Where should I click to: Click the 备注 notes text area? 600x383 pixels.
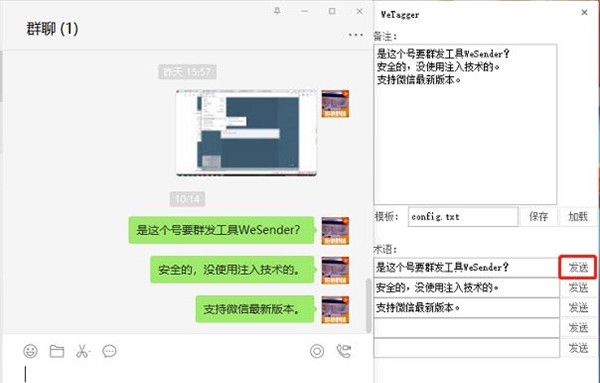tap(465, 124)
